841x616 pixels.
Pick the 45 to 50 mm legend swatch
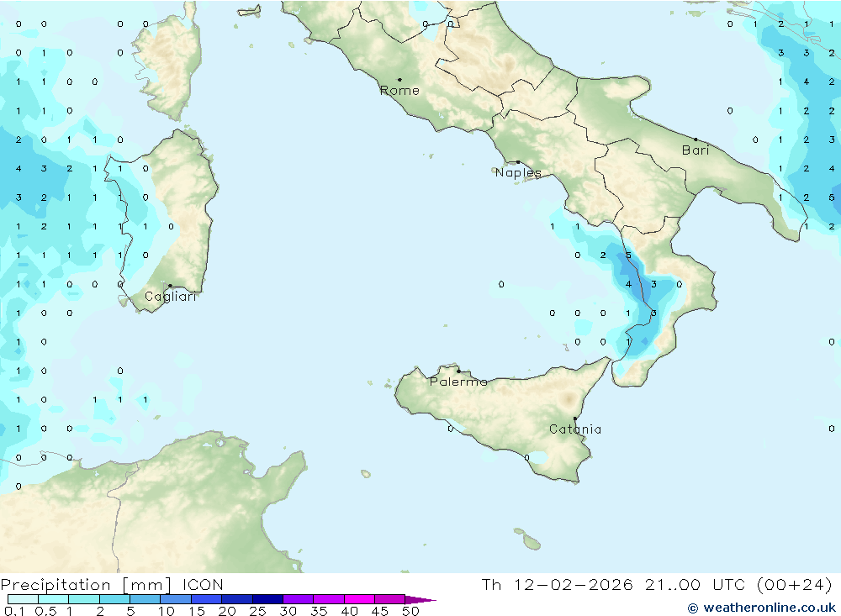click(389, 599)
